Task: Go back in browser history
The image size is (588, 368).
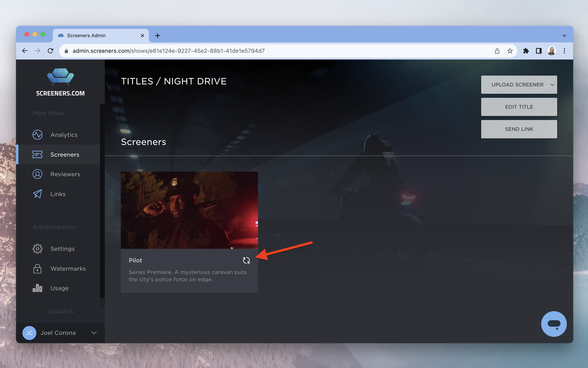Action: point(25,51)
